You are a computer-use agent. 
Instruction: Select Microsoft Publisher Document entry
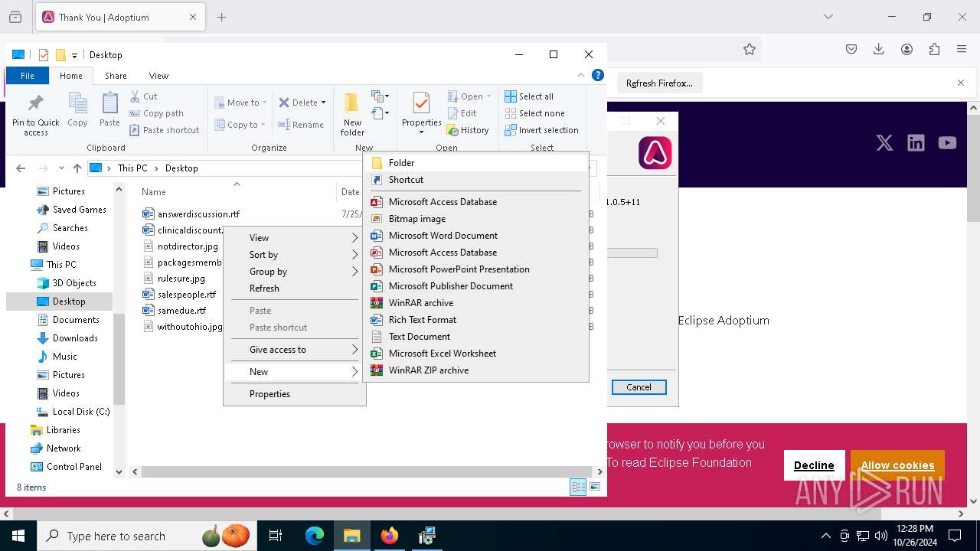pos(475,286)
